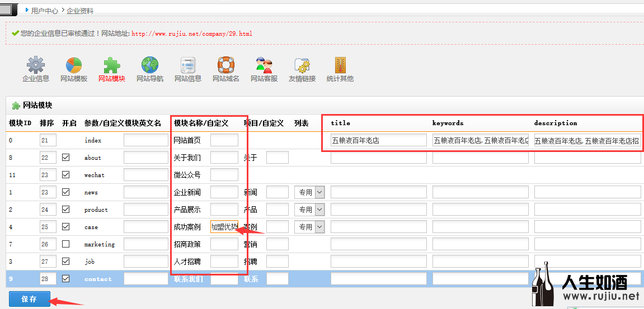
Task: Select the 排序 column header
Action: (46, 123)
